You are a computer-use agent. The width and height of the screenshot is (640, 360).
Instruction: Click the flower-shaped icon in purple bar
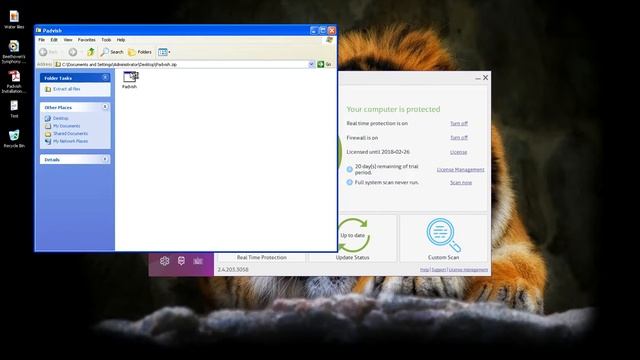pyautogui.click(x=164, y=261)
